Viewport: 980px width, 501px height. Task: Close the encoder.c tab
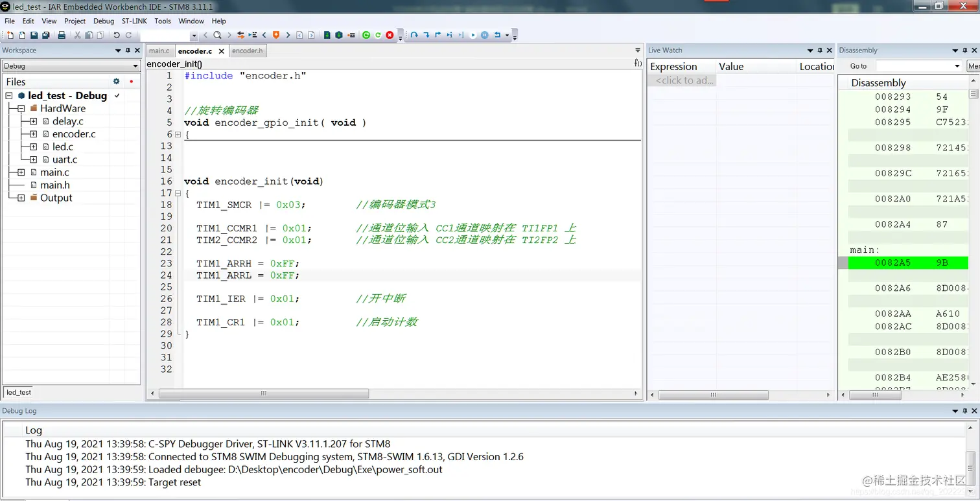pos(221,51)
